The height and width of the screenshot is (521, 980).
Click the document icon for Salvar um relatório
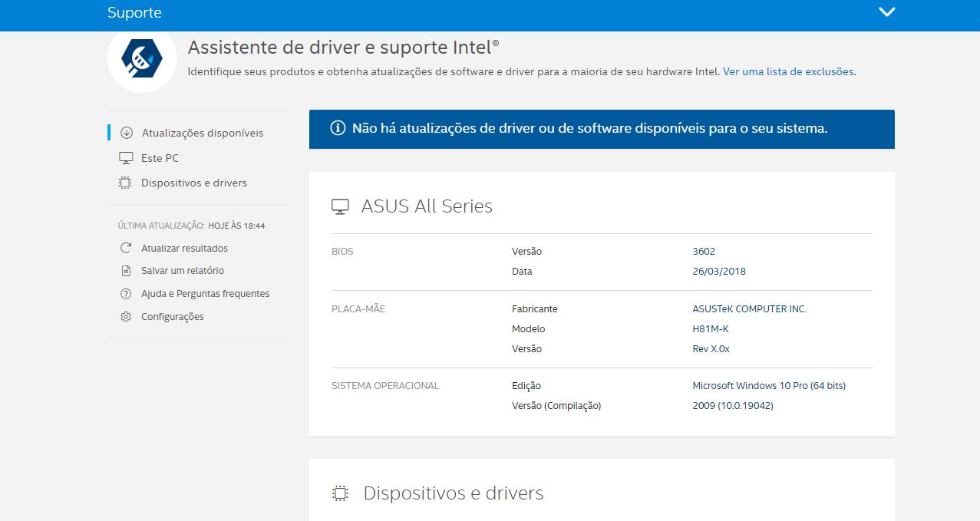[x=126, y=271]
